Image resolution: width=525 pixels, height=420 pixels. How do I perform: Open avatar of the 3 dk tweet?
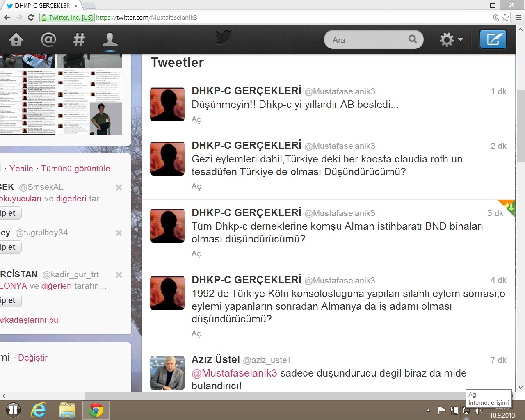pos(167,226)
